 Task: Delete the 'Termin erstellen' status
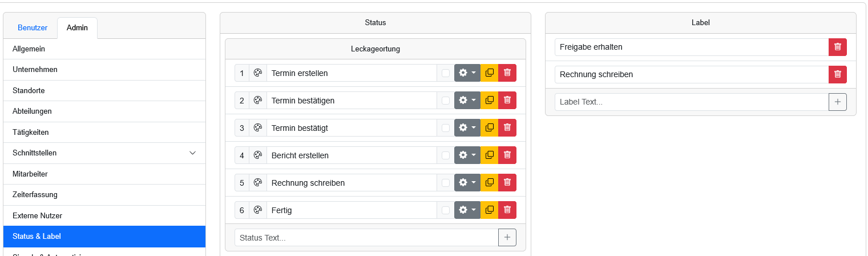pyautogui.click(x=507, y=73)
